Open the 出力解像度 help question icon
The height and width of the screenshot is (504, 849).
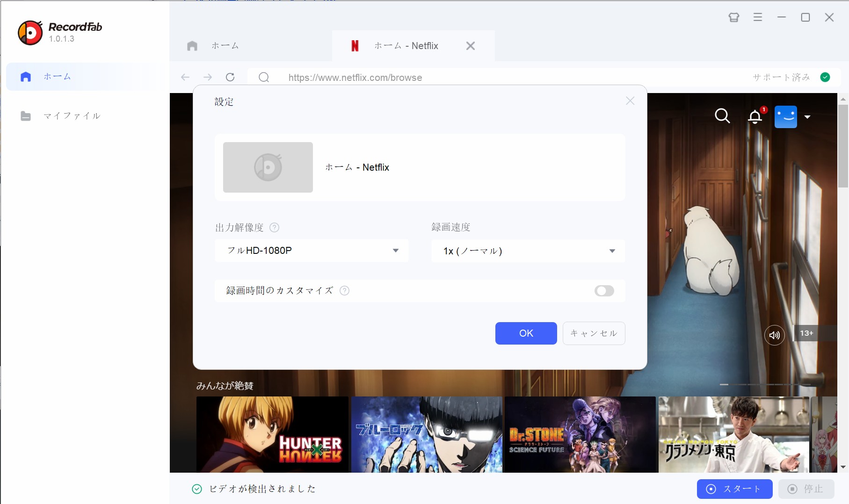click(x=275, y=228)
